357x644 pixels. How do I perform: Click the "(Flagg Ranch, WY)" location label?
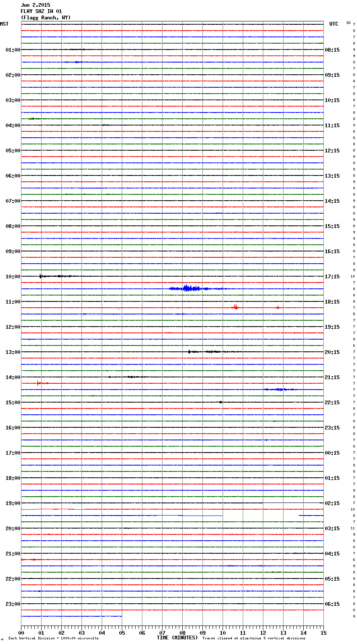45,18
